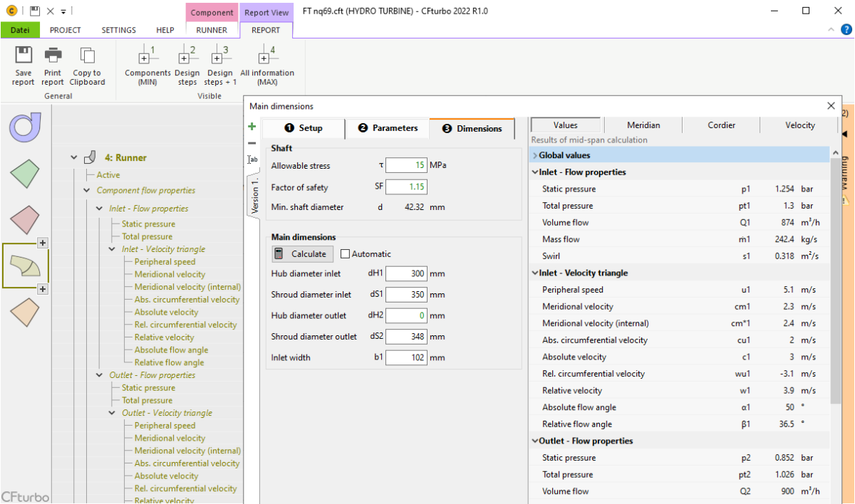Screen dimensions: 855x504
Task: Open the PROJECT ribbon tab
Action: (66, 30)
